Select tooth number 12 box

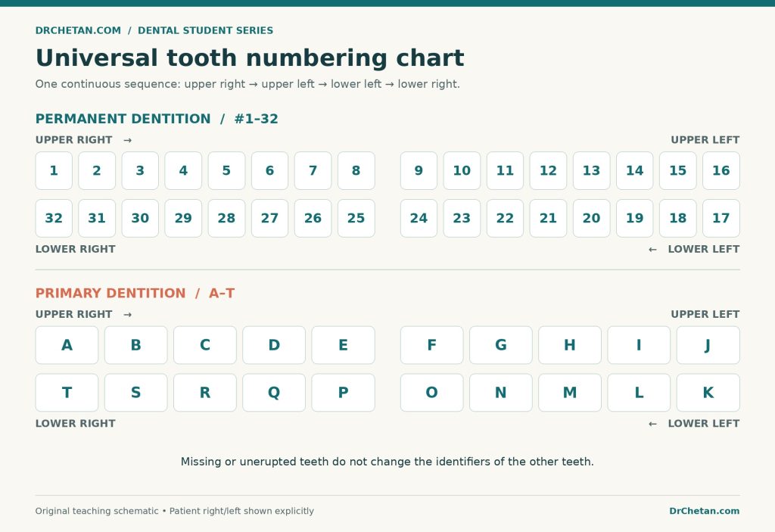(x=548, y=170)
